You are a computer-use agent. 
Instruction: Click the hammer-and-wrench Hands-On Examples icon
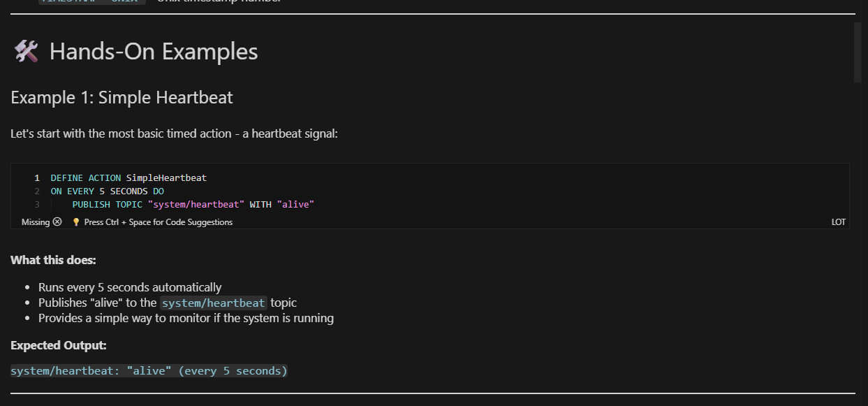click(25, 50)
